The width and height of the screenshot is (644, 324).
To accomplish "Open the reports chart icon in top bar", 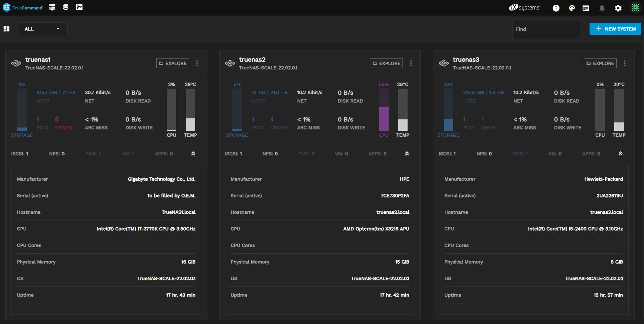I will 79,7.
